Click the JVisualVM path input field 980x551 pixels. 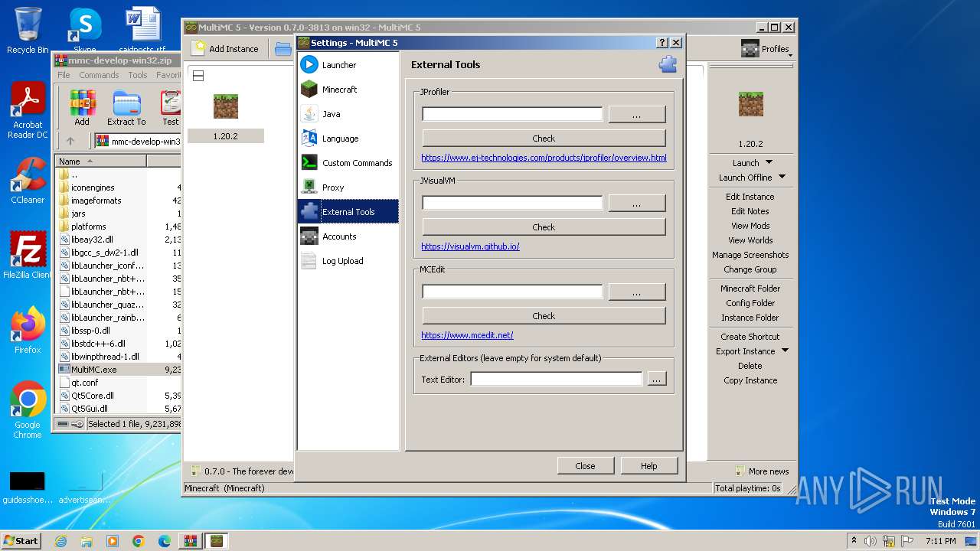click(512, 204)
